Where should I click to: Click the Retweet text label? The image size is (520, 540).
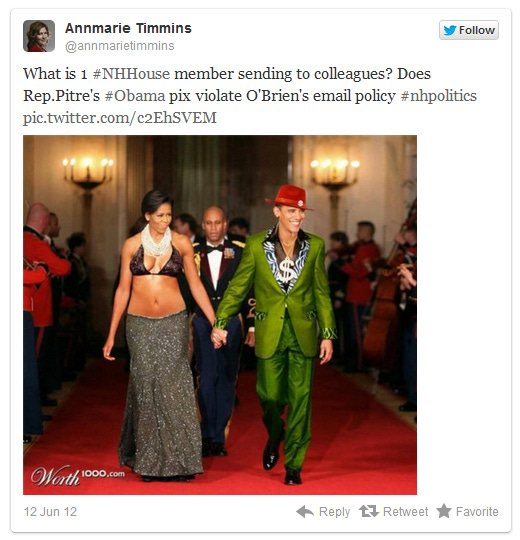click(405, 512)
